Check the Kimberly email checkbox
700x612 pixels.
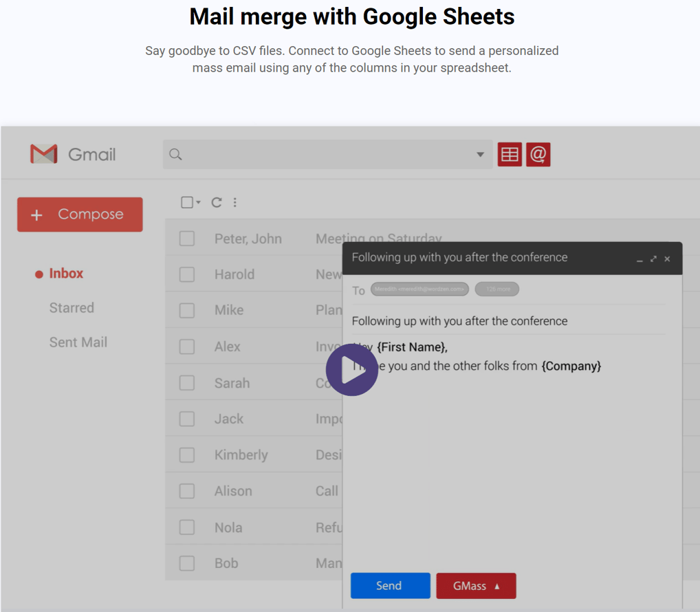(x=187, y=455)
